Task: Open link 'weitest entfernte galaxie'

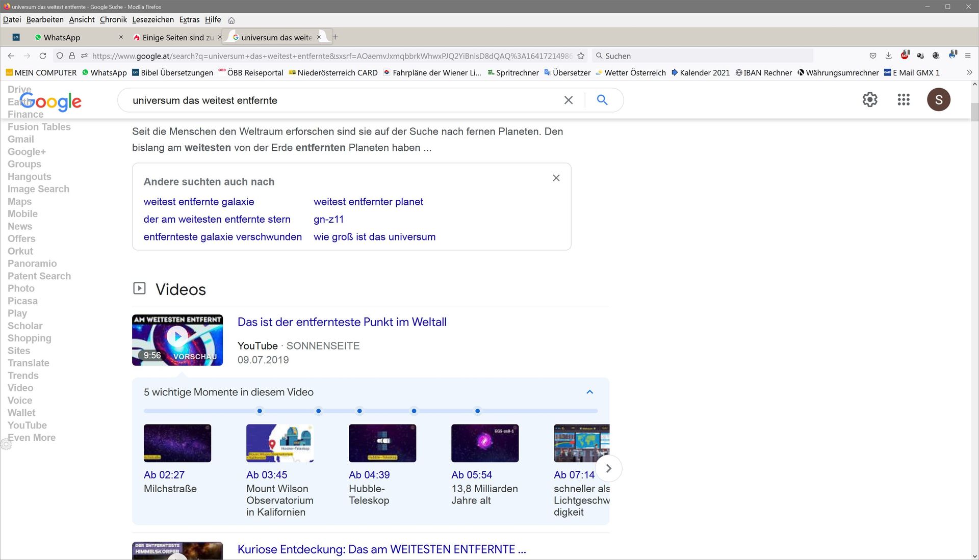Action: point(199,202)
